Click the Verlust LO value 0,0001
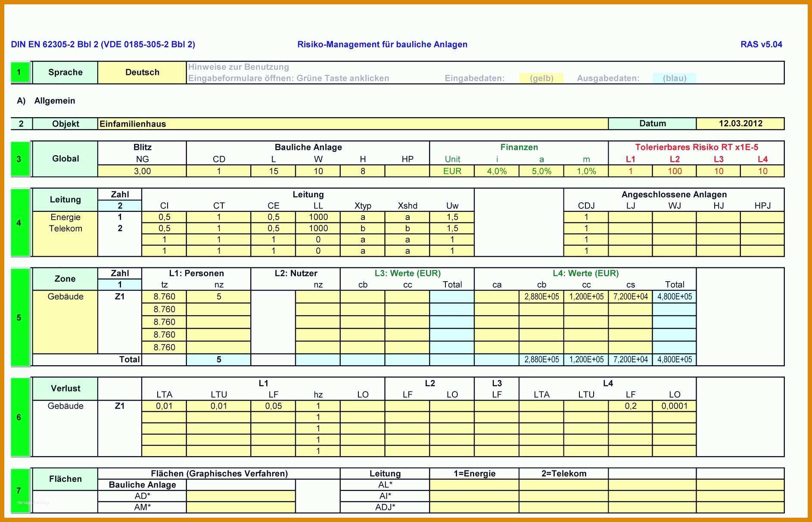Viewport: 812px width, 522px height. tap(674, 406)
